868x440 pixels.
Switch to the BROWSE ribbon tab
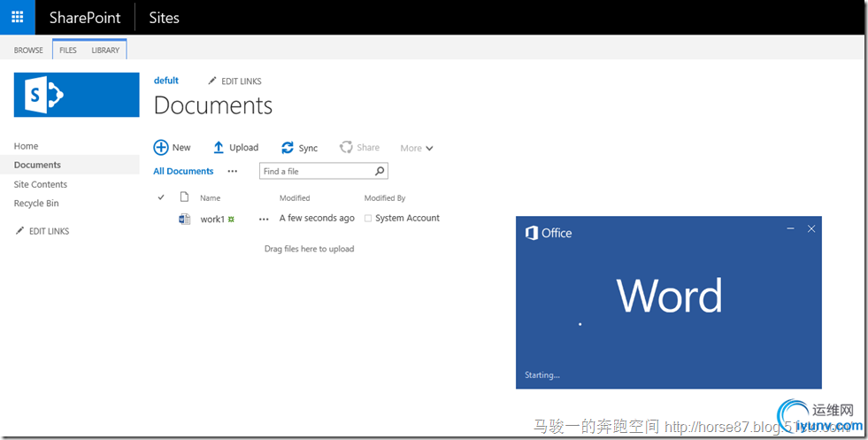tap(28, 50)
